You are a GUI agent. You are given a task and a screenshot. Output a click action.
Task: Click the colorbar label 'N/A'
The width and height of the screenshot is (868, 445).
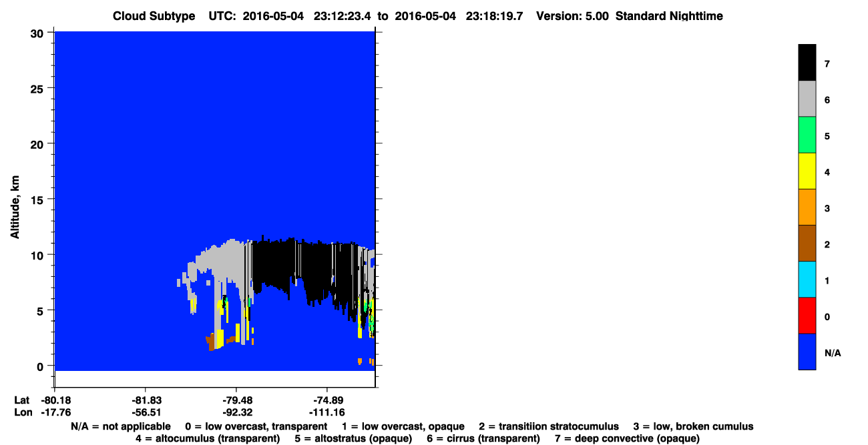tap(833, 352)
